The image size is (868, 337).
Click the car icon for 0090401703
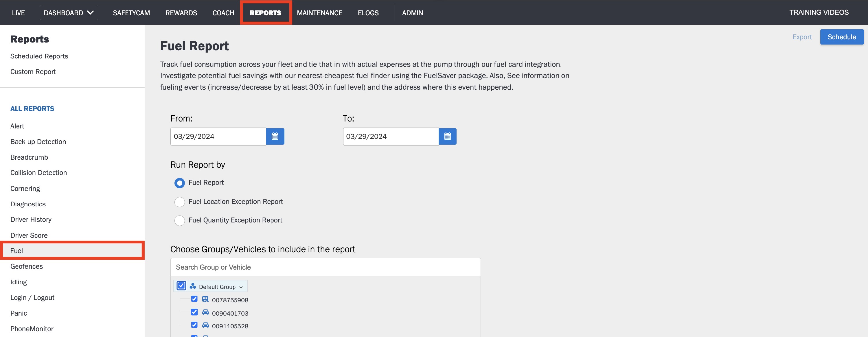tap(205, 312)
